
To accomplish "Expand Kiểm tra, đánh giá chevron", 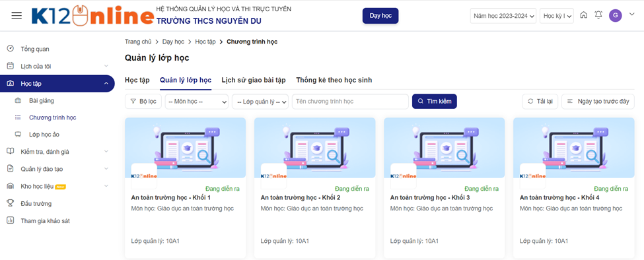I will (106, 151).
